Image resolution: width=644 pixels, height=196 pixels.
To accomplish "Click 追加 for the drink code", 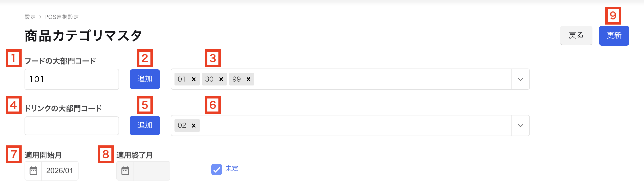I will click(x=145, y=126).
